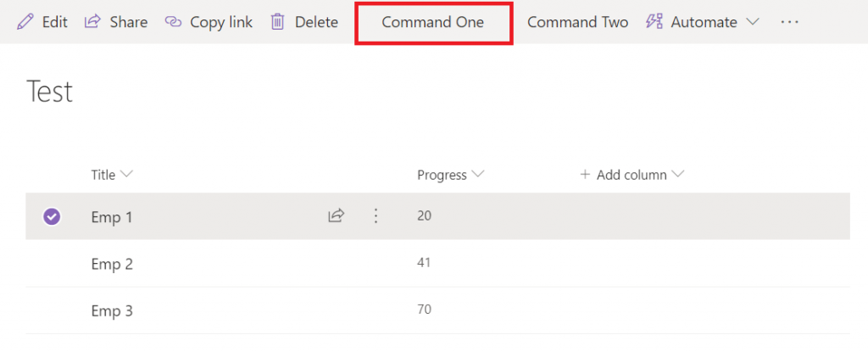The image size is (868, 352).
Task: Expand the Add column chevron
Action: coord(678,176)
